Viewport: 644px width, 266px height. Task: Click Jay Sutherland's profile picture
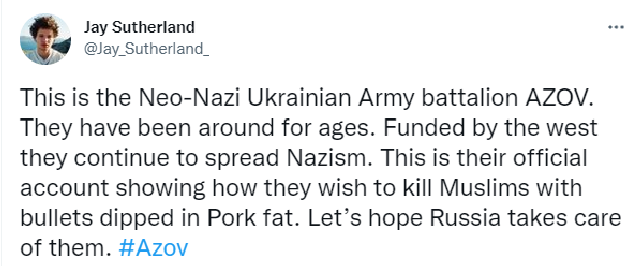coord(45,39)
